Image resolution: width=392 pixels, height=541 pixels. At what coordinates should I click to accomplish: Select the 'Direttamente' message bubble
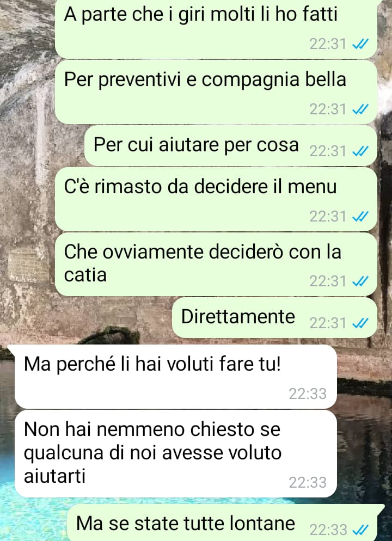[x=274, y=318]
